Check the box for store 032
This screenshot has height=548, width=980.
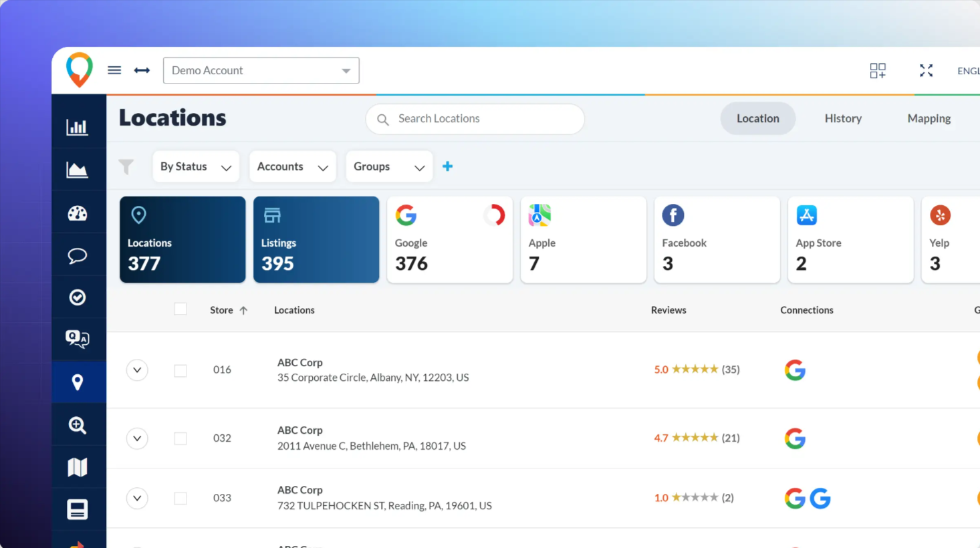[x=180, y=438]
